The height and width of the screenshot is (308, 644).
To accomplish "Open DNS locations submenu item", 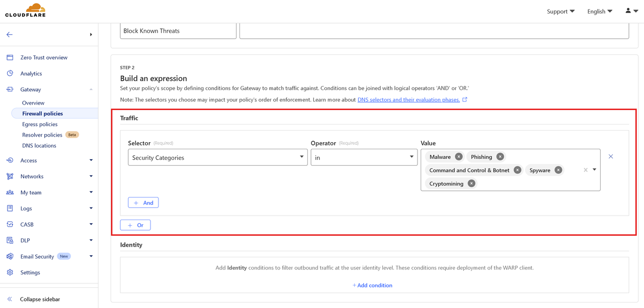I will [39, 146].
